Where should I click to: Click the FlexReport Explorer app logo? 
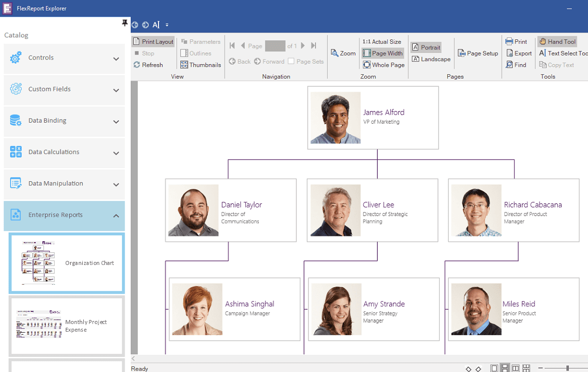pyautogui.click(x=7, y=8)
